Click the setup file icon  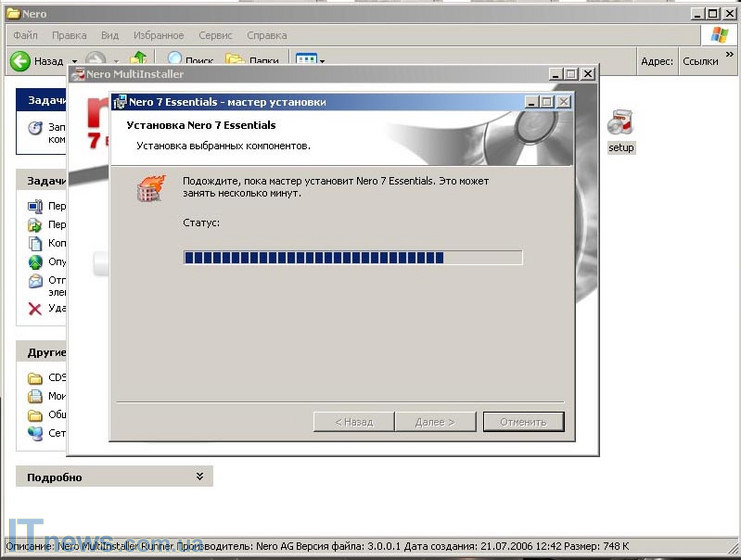coord(621,125)
